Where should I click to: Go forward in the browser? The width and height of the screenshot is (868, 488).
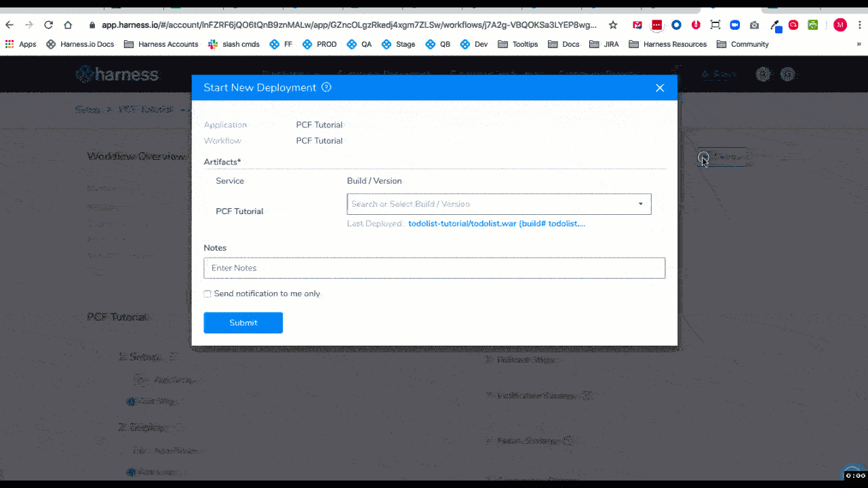[29, 25]
